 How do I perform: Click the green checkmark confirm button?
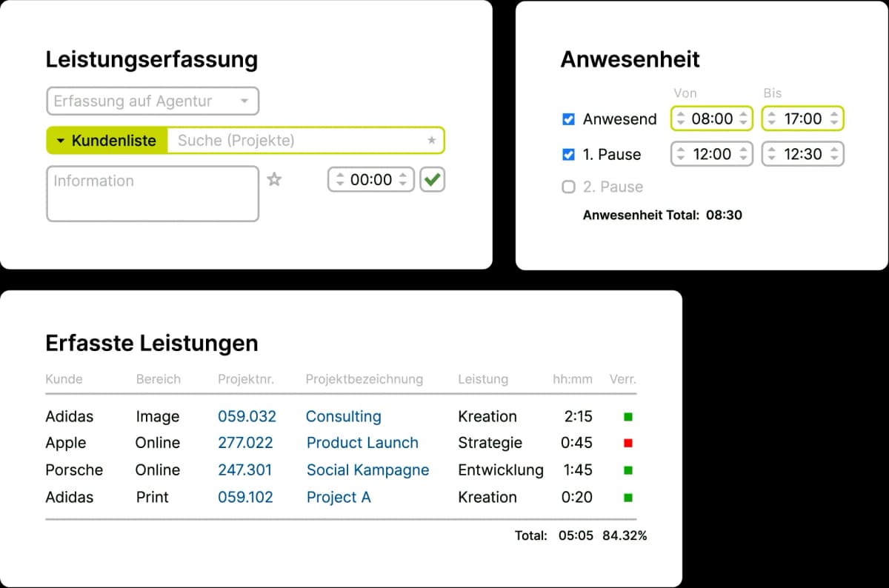coord(433,179)
